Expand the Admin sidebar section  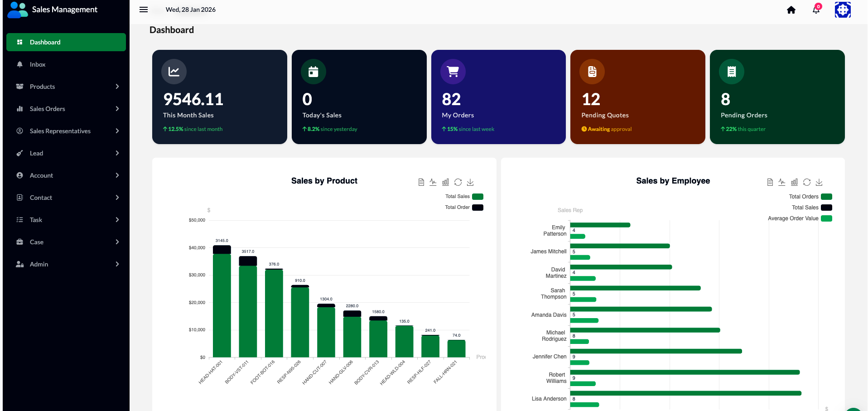click(66, 264)
